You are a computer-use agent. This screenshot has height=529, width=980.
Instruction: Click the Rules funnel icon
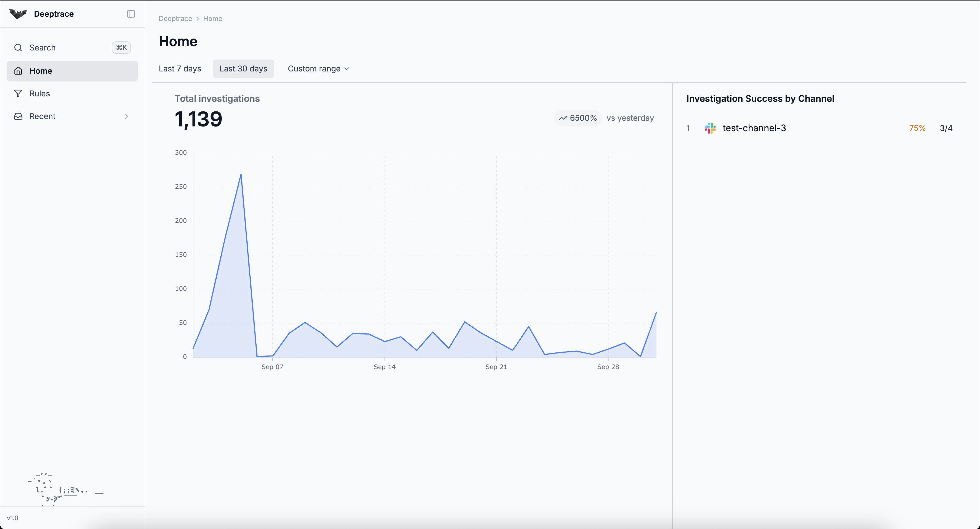(18, 94)
